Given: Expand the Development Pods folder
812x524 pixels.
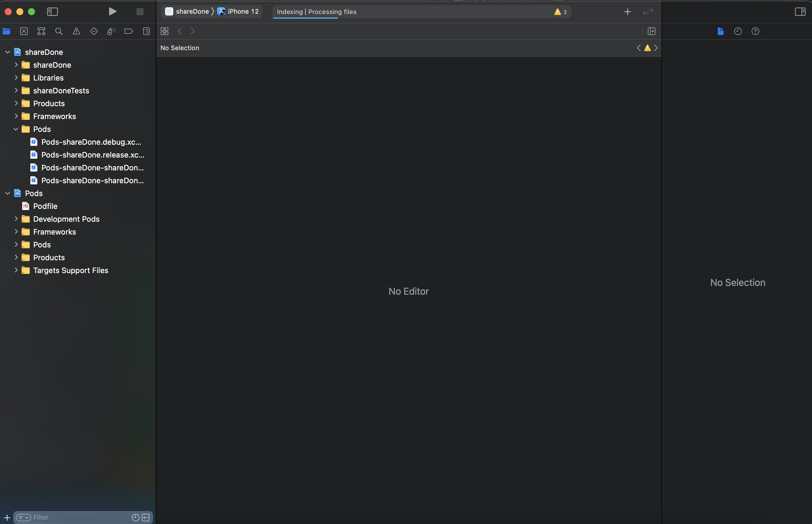Looking at the screenshot, I should coord(16,219).
